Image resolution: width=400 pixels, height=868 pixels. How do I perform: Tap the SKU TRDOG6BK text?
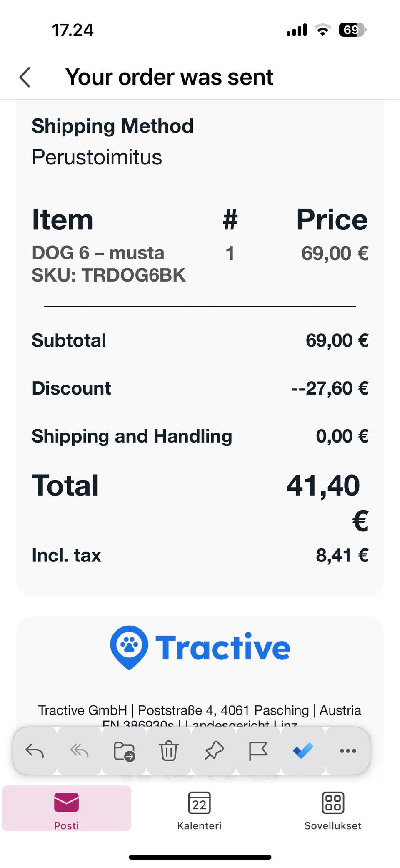[109, 275]
